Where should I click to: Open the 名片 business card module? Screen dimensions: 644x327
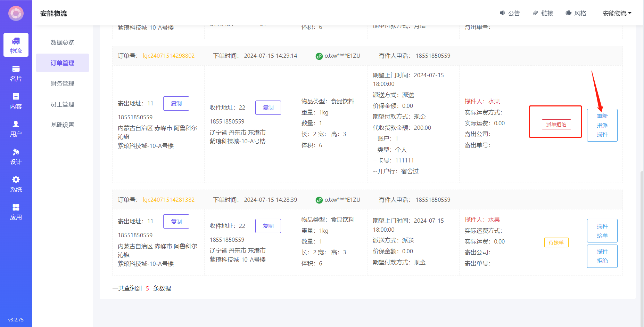(16, 73)
